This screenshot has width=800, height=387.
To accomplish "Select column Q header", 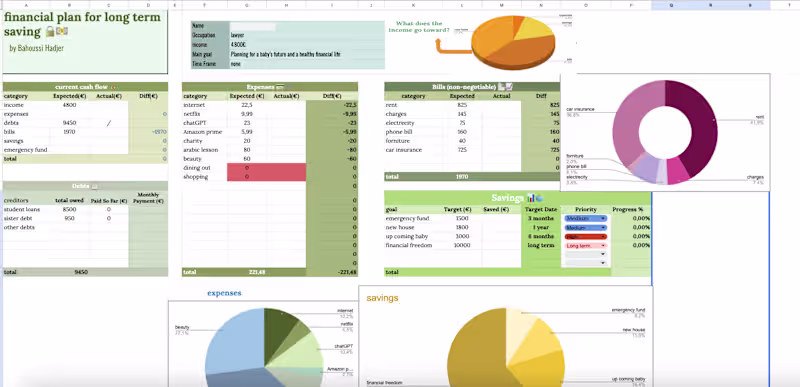I will coord(671,5).
